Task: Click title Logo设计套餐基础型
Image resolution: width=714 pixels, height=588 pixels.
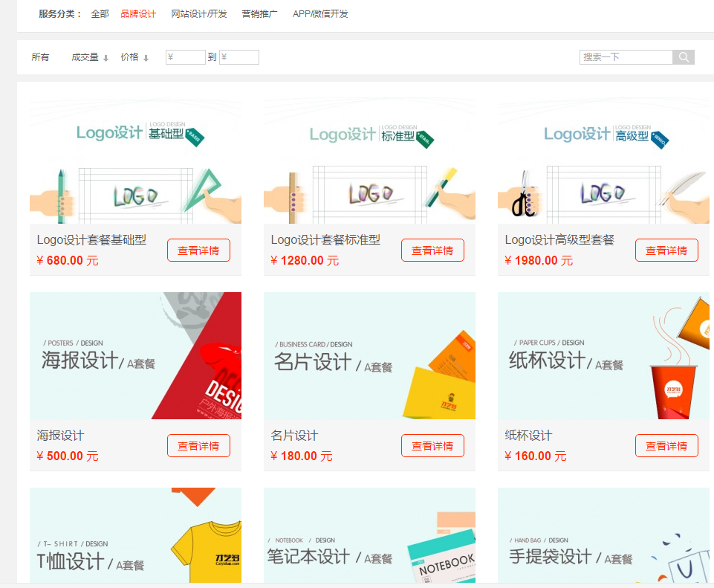Action: coord(91,239)
